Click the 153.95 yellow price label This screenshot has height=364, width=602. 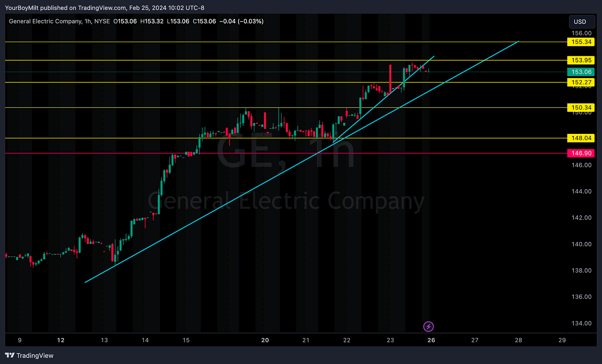pos(581,60)
